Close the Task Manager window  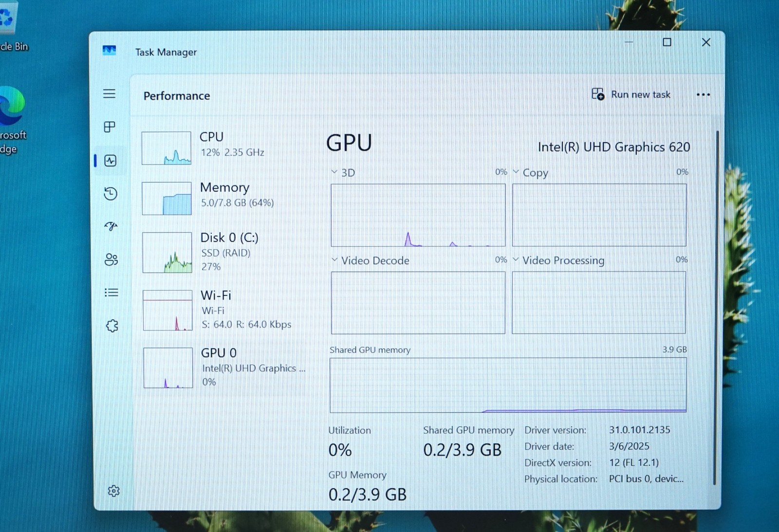coord(706,42)
